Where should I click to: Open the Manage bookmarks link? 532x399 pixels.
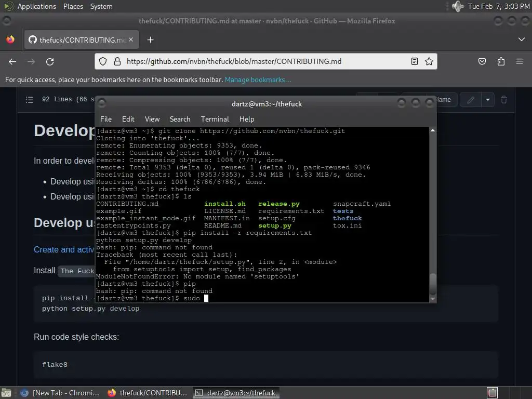258,79
